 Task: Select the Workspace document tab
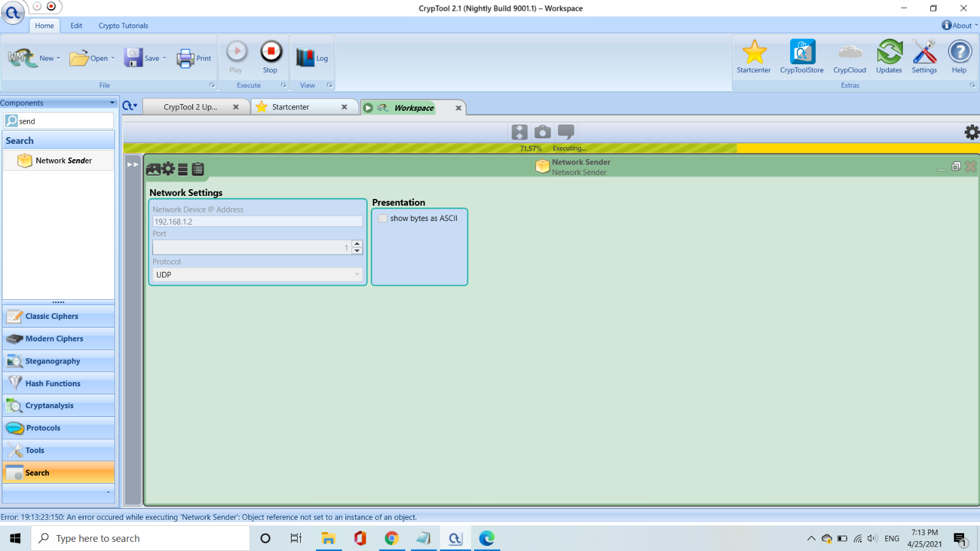coord(414,108)
